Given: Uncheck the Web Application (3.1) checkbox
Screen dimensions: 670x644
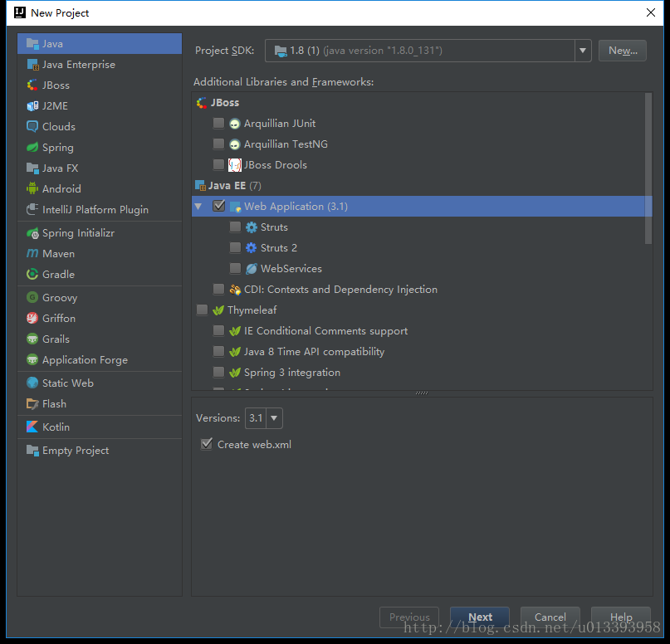Looking at the screenshot, I should click(219, 206).
